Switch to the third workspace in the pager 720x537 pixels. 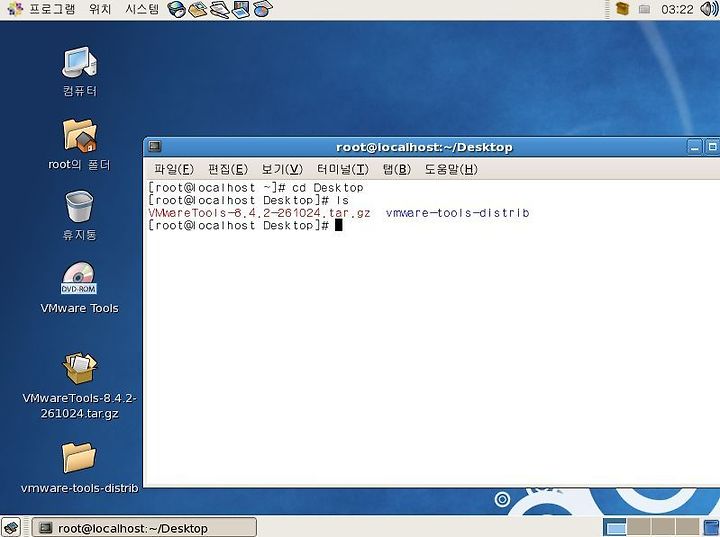[x=663, y=527]
